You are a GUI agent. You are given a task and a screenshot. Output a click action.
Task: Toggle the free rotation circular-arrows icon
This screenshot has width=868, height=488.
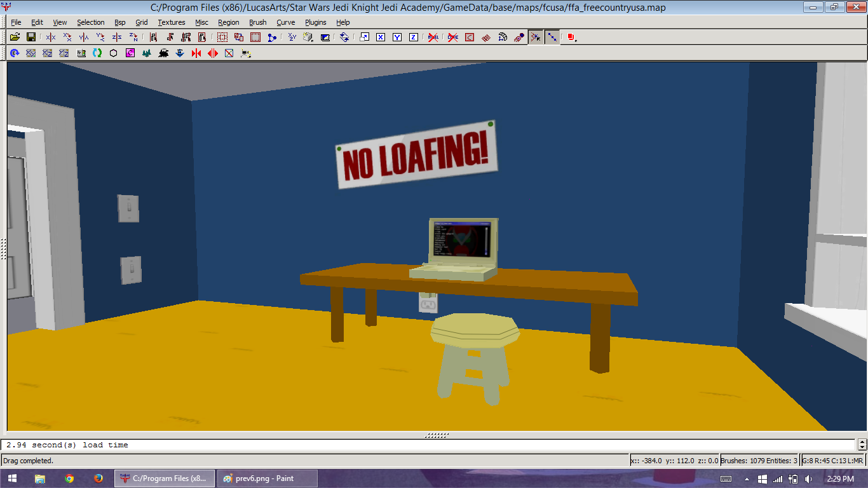click(344, 37)
